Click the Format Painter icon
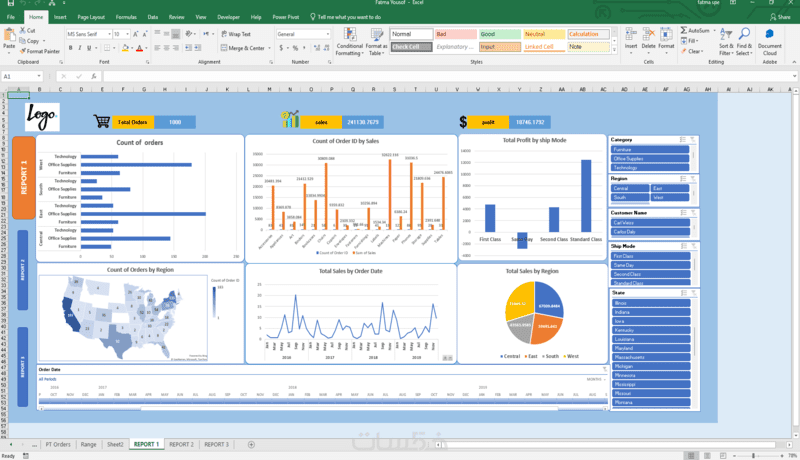Screen dimensions: 800x460 [22, 51]
